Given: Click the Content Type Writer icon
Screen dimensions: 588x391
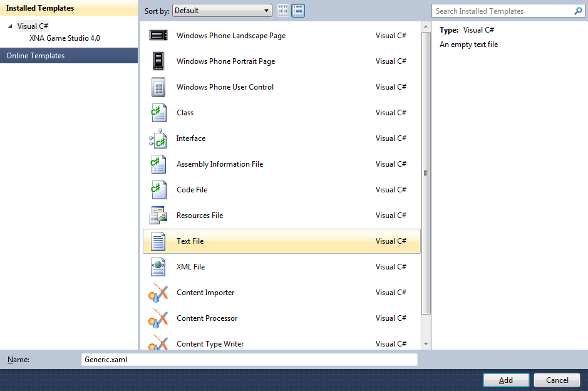Looking at the screenshot, I should click(158, 342).
